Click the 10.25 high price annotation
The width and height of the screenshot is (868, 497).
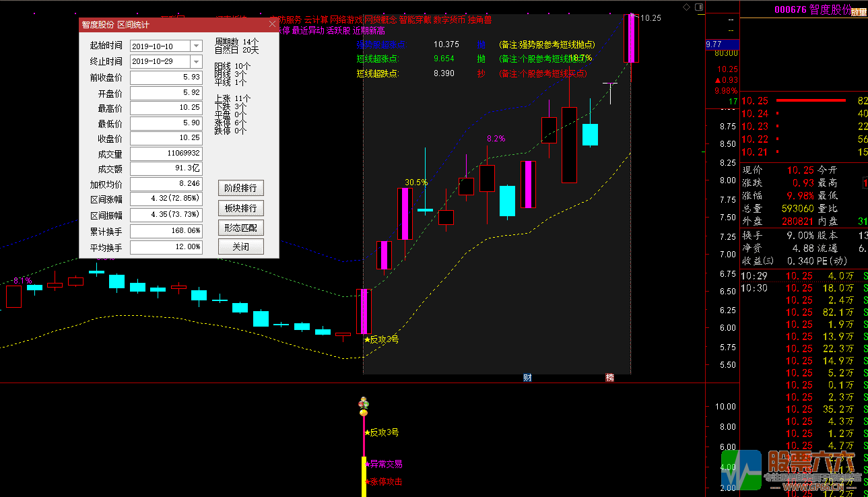pyautogui.click(x=650, y=18)
